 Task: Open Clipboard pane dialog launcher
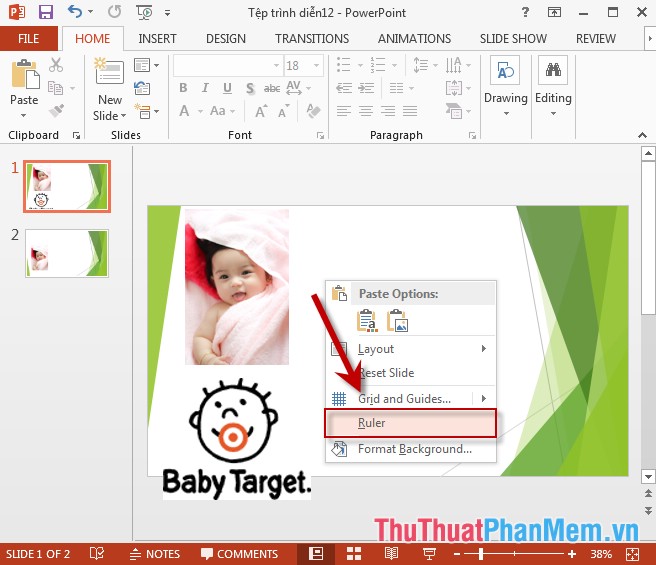[76, 135]
